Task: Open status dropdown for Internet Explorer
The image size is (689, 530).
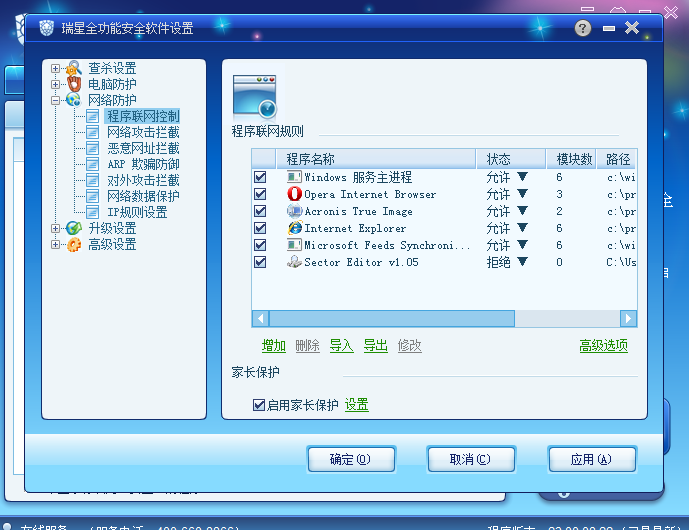Action: click(x=522, y=228)
